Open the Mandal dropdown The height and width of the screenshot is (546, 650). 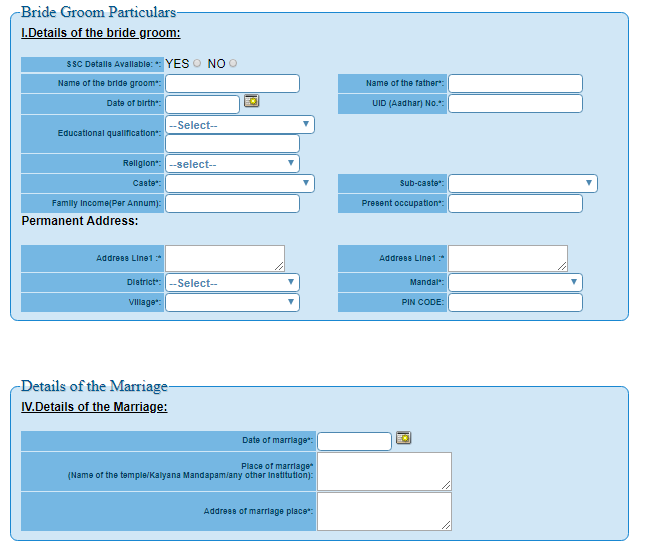coord(515,283)
